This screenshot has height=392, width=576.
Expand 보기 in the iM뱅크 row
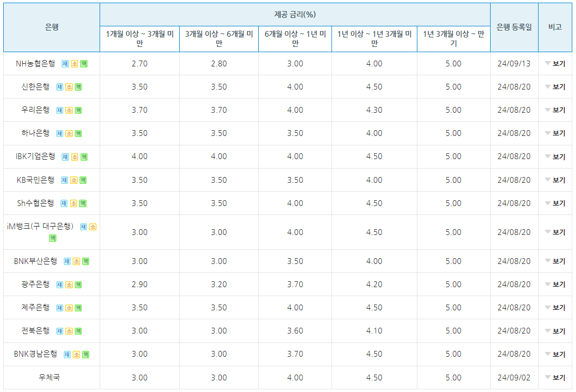point(555,232)
